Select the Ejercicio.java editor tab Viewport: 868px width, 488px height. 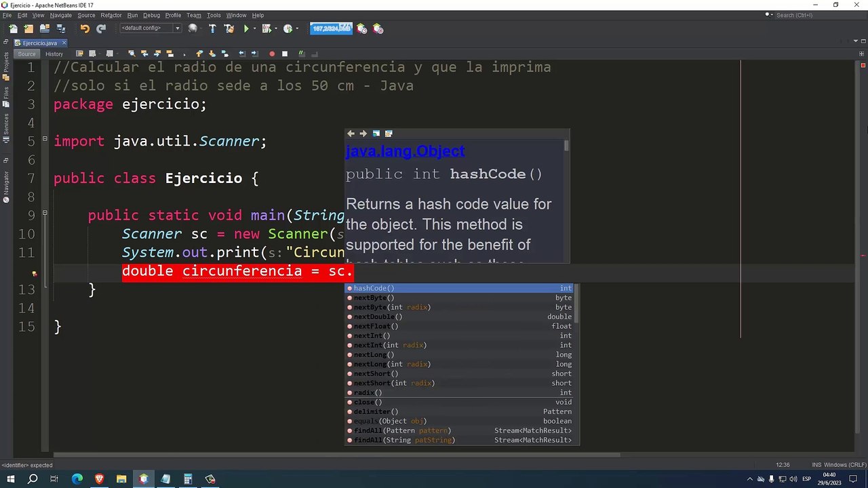pyautogui.click(x=40, y=43)
